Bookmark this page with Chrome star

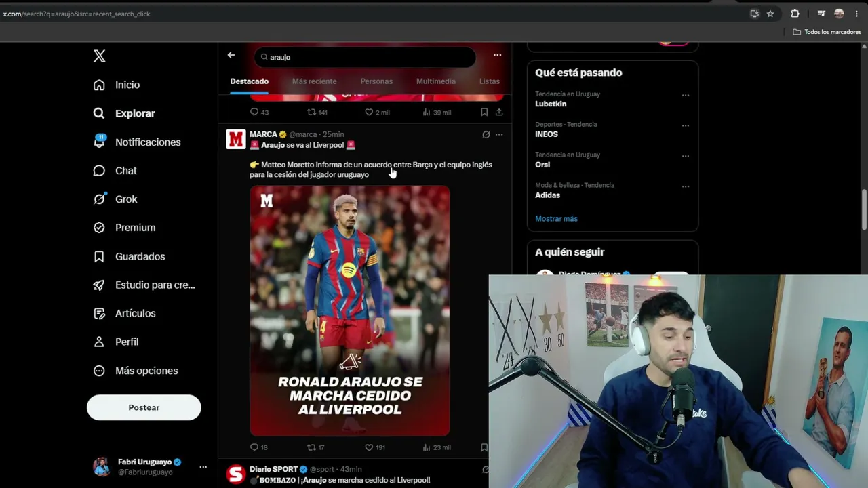click(x=770, y=14)
